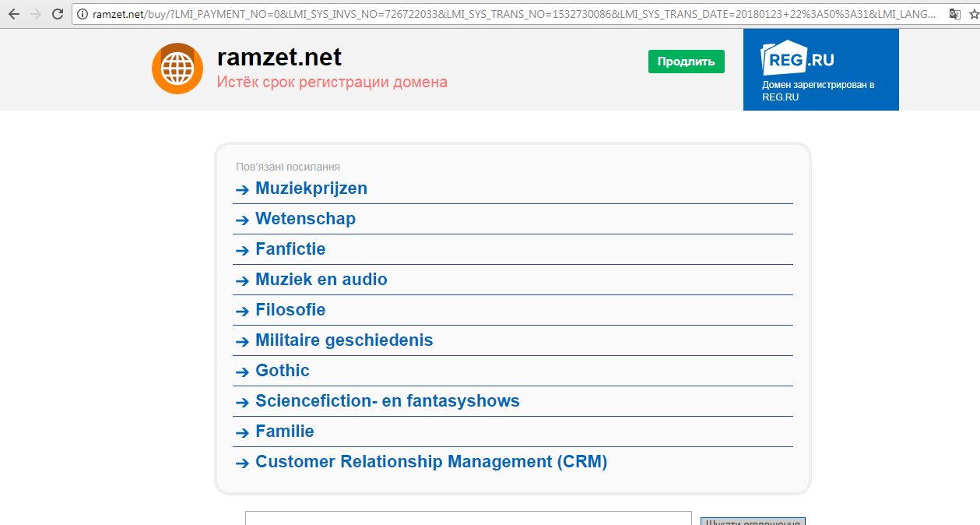This screenshot has width=980, height=525.
Task: Open Sciencefiction- en fantasyshows link
Action: coord(387,401)
